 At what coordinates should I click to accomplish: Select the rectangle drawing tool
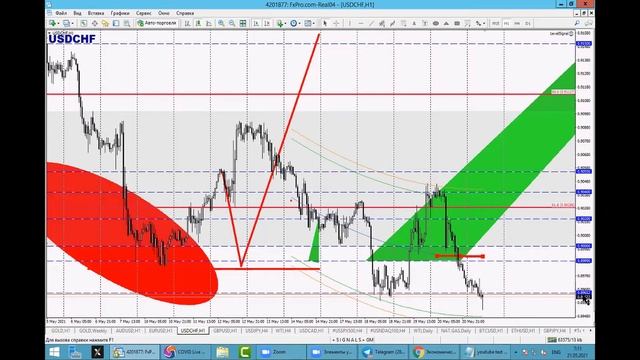[457, 23]
